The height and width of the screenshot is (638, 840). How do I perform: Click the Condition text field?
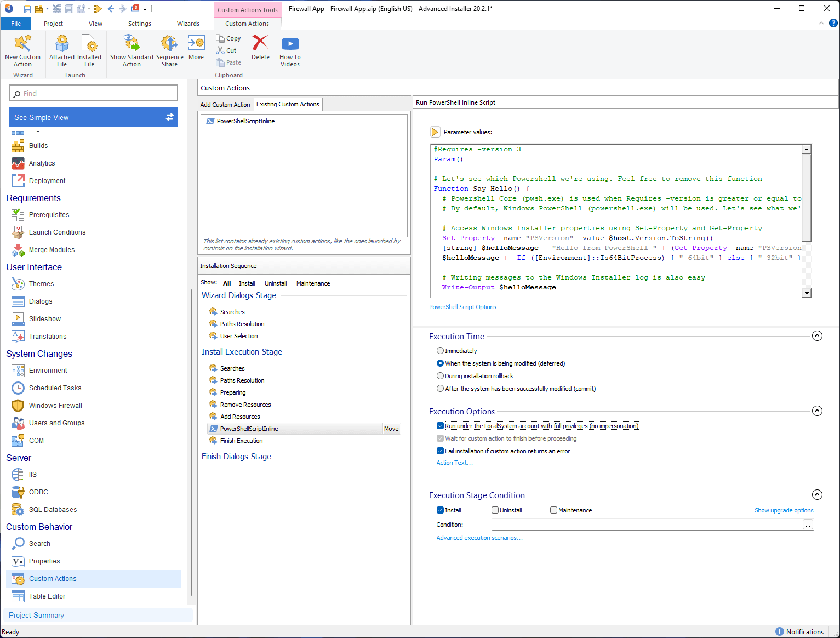pos(647,525)
